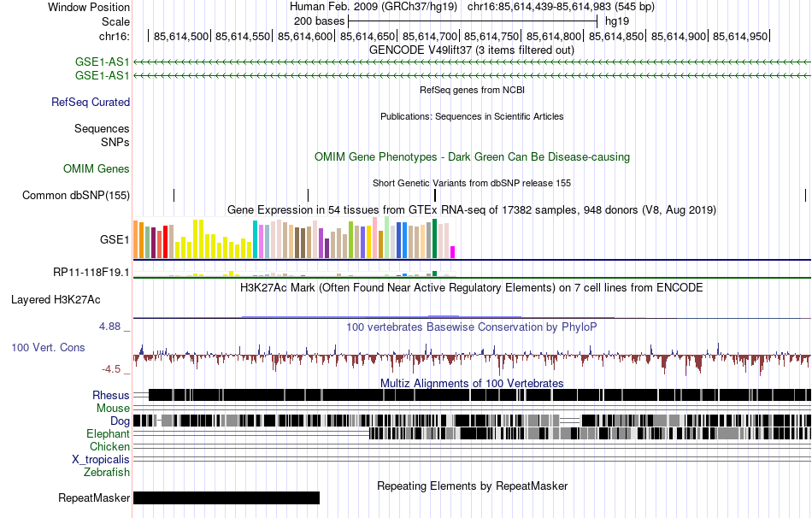
Task: Click the leftmost dbSNP variant tick
Action: point(174,195)
